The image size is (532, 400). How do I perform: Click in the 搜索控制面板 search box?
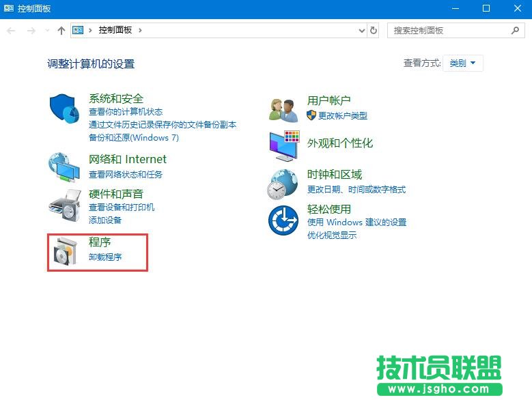point(449,31)
